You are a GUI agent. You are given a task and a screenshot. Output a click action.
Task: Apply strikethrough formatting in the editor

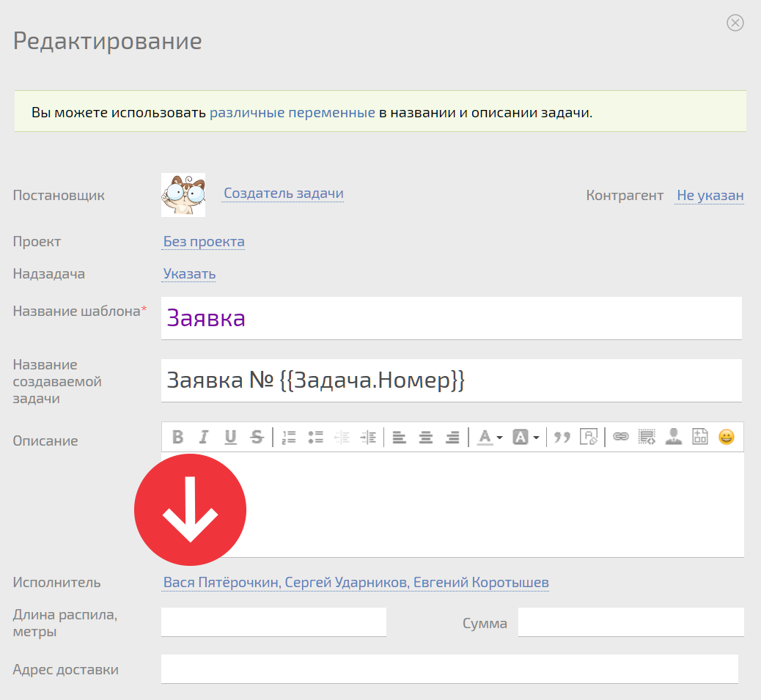[257, 437]
